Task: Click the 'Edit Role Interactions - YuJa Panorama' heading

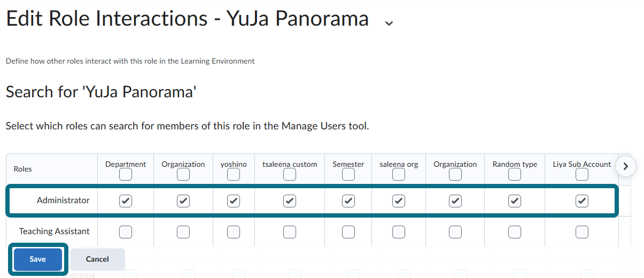Action: coord(187,19)
